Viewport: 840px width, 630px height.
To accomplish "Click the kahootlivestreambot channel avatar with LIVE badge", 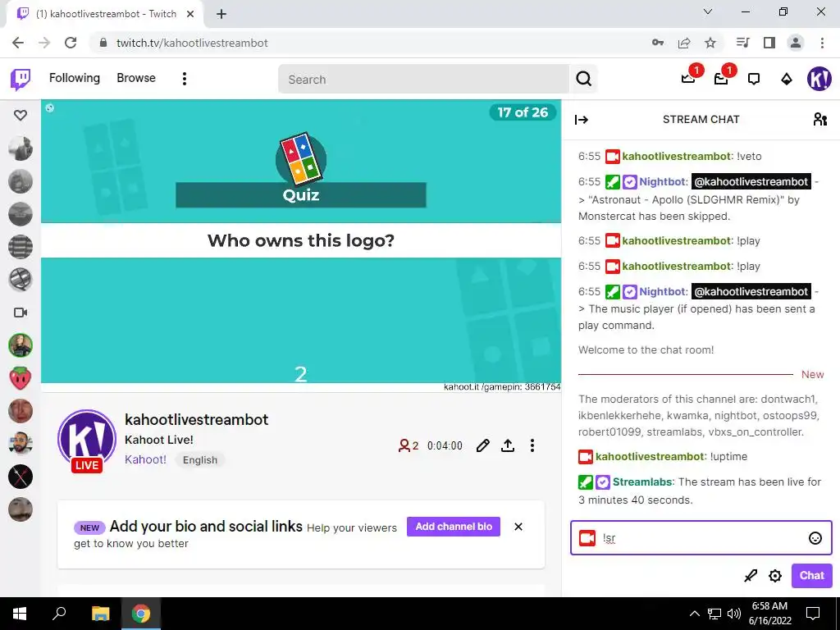I will pos(87,441).
